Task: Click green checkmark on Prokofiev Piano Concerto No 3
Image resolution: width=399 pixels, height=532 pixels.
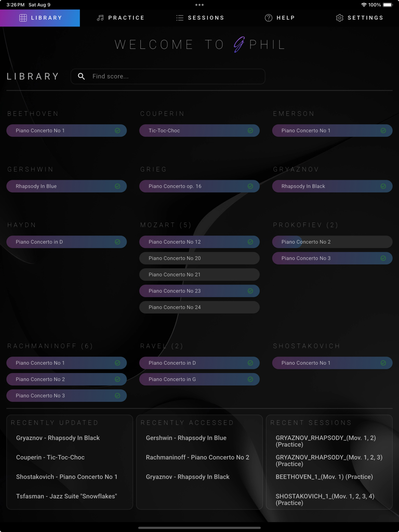Action: click(383, 258)
